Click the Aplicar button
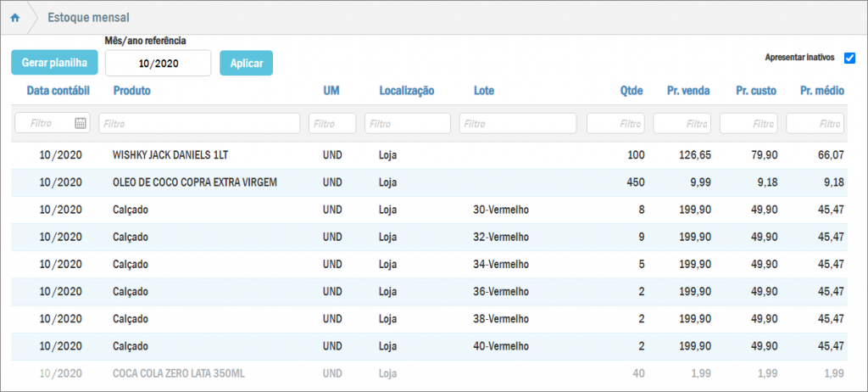 coord(246,63)
